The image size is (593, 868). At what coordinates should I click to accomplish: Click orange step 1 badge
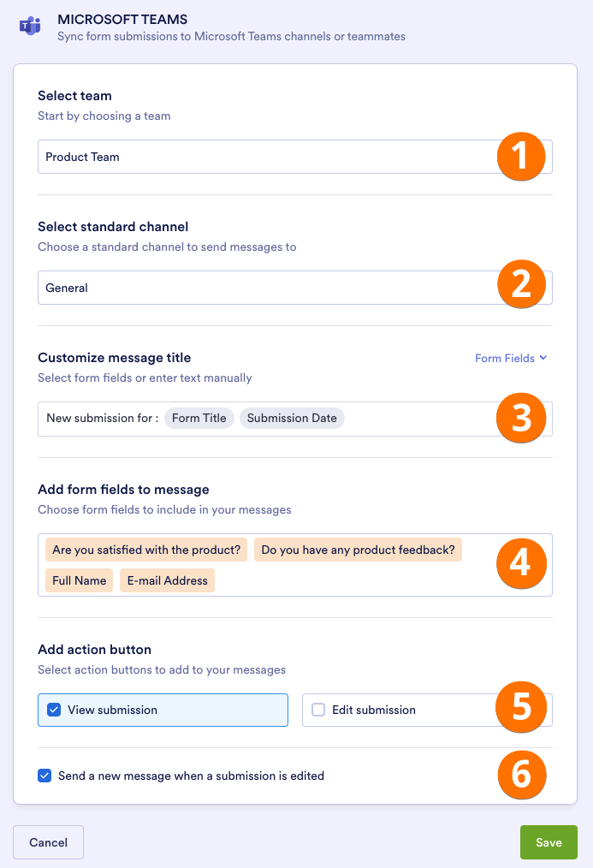click(x=521, y=157)
